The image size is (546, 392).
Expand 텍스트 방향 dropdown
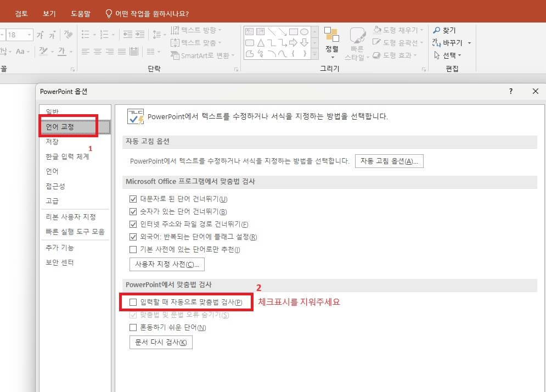pyautogui.click(x=220, y=30)
